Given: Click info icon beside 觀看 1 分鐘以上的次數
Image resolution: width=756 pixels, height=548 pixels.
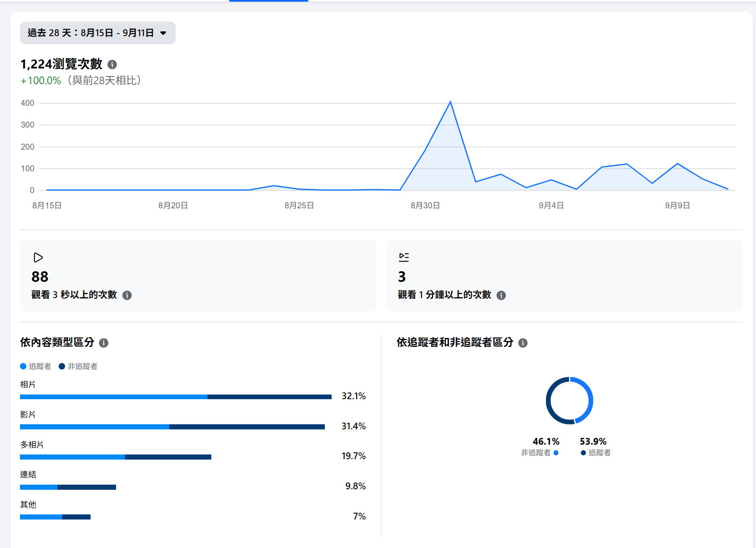Looking at the screenshot, I should 501,295.
